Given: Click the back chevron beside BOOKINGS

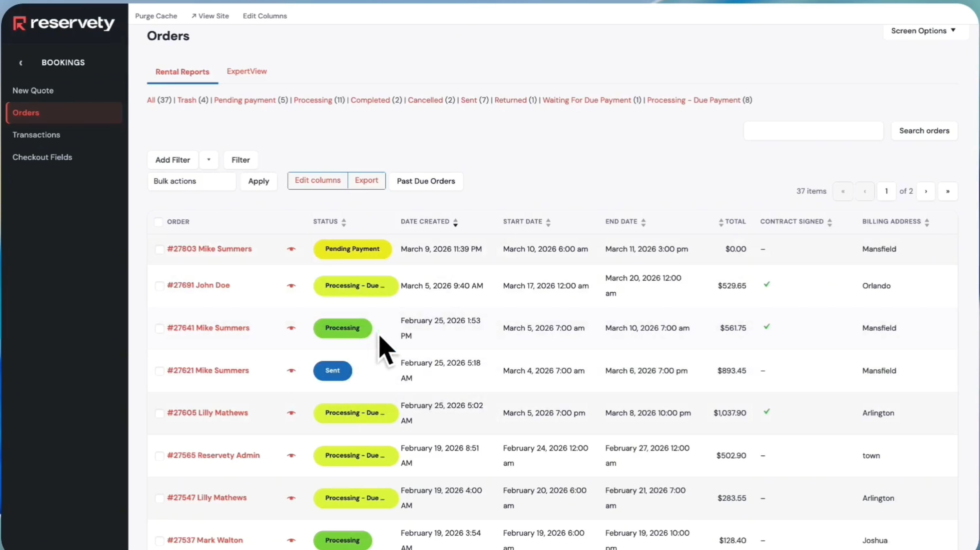Looking at the screenshot, I should coord(21,63).
